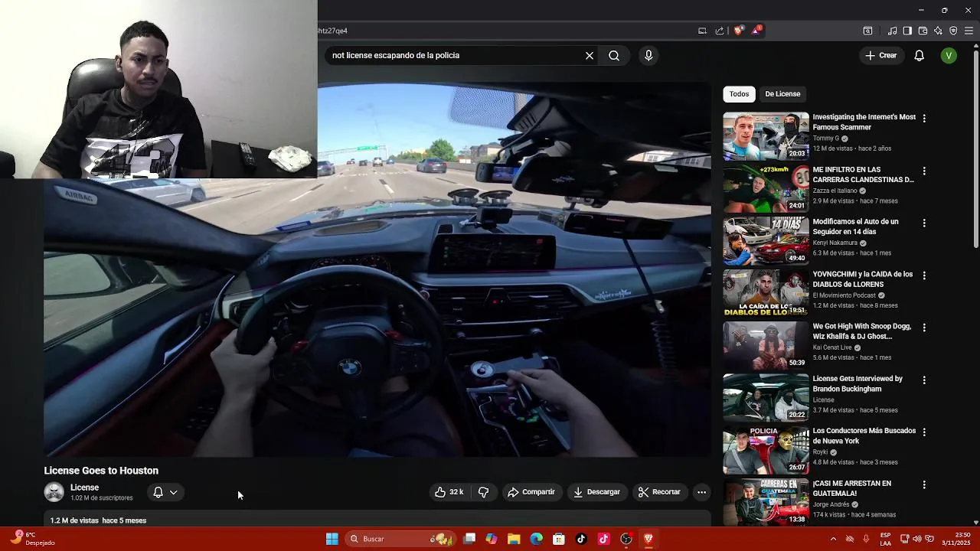This screenshot has width=980, height=551.
Task: Like the video with thumbs up
Action: click(x=449, y=492)
